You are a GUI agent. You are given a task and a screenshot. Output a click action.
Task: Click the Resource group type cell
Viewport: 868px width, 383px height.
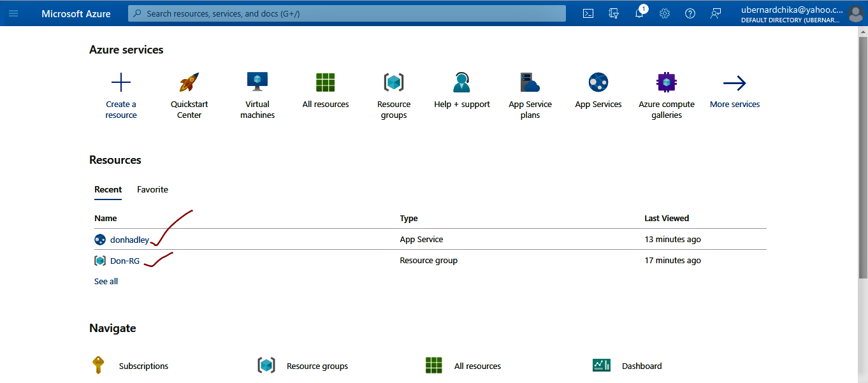[x=428, y=260]
